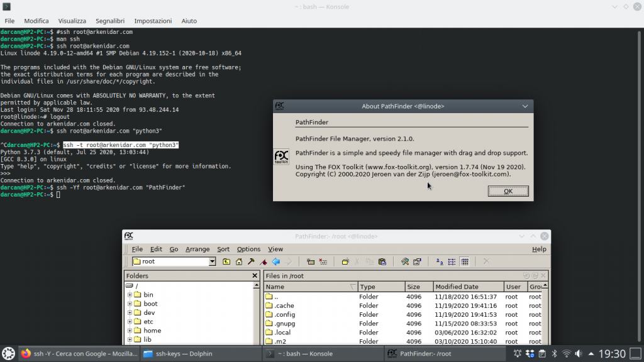Open Konsole's Modifica menu
This screenshot has width=644, height=362.
[x=36, y=21]
